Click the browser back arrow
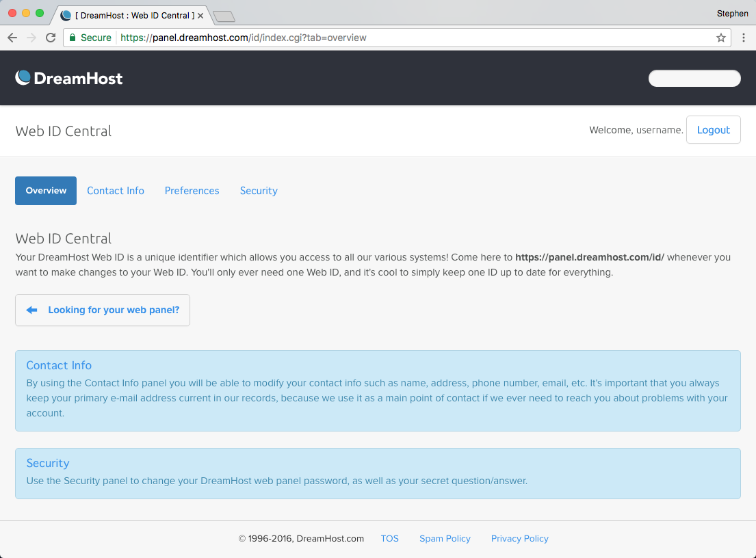 (x=12, y=38)
